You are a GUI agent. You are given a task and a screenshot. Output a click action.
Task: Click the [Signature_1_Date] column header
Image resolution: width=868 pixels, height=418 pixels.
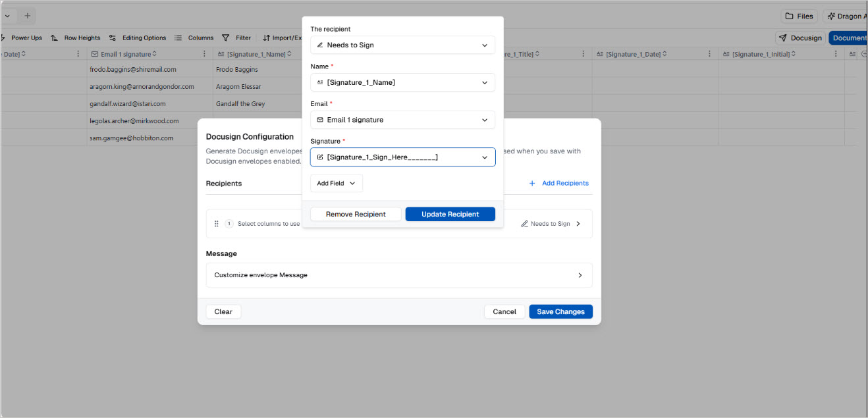655,54
